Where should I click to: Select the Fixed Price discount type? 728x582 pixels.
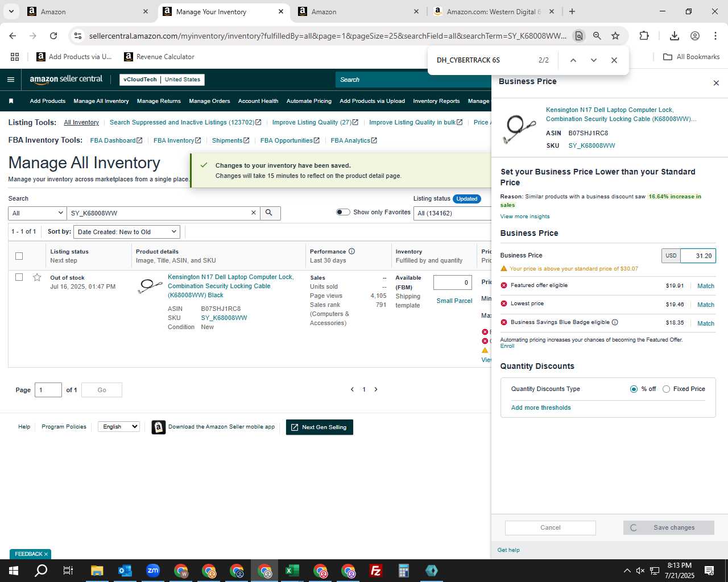666,389
